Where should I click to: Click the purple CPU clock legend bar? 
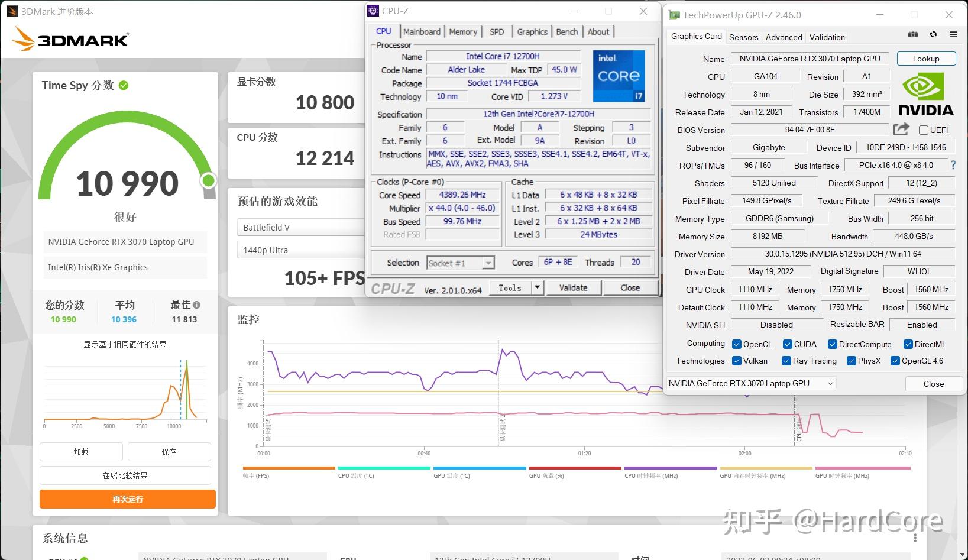pyautogui.click(x=671, y=468)
